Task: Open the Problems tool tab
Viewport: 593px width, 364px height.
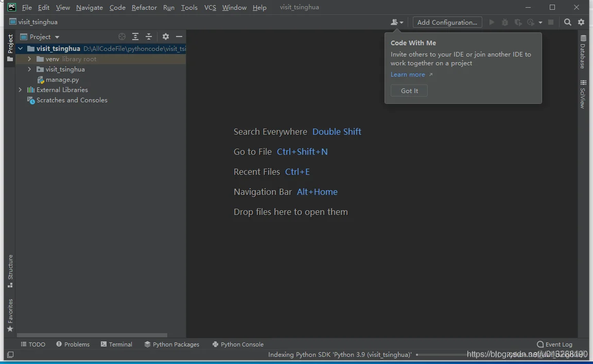Action: [73, 344]
